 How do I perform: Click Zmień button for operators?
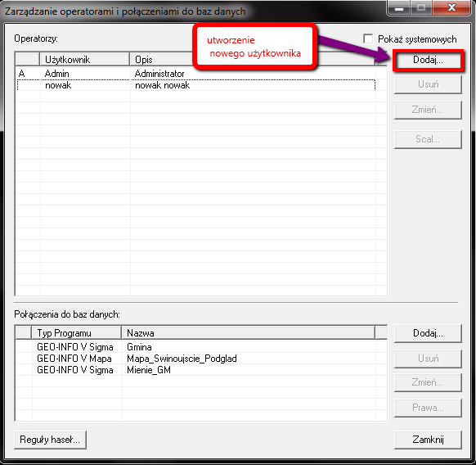pyautogui.click(x=428, y=110)
